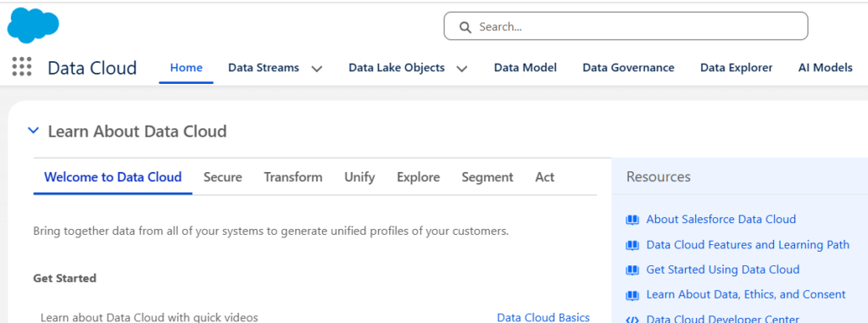
Task: Select the Welcome to Data Cloud tab
Action: (x=113, y=177)
